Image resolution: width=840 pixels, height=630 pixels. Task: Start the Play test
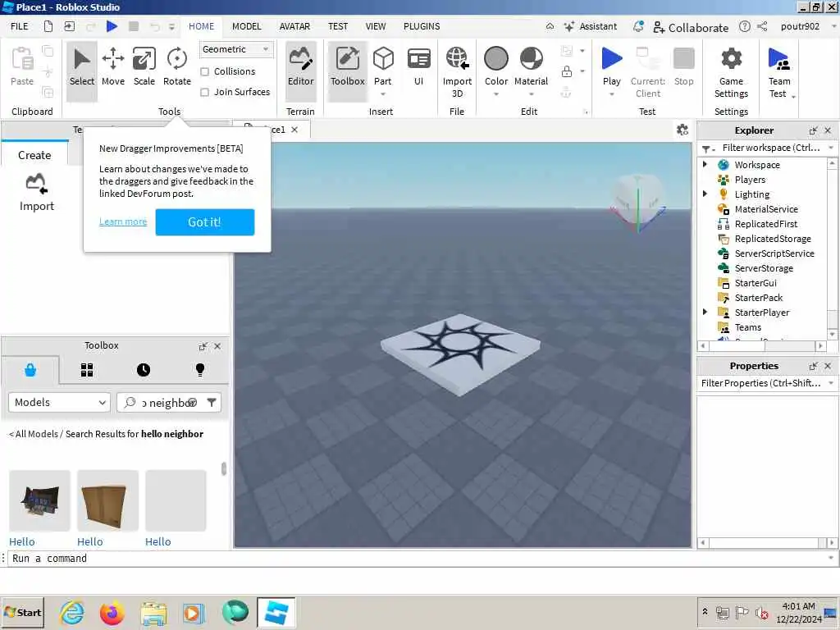(x=611, y=59)
